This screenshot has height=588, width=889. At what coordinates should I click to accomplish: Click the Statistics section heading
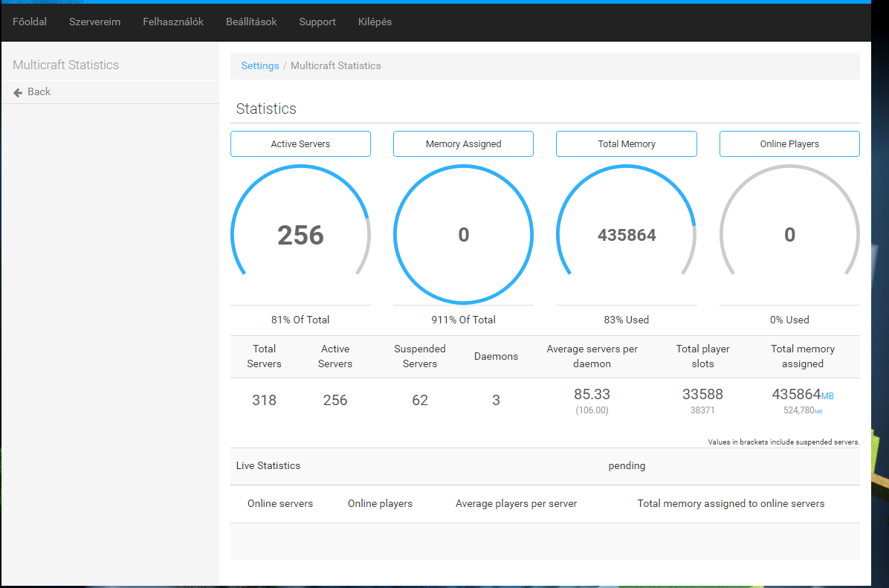266,109
